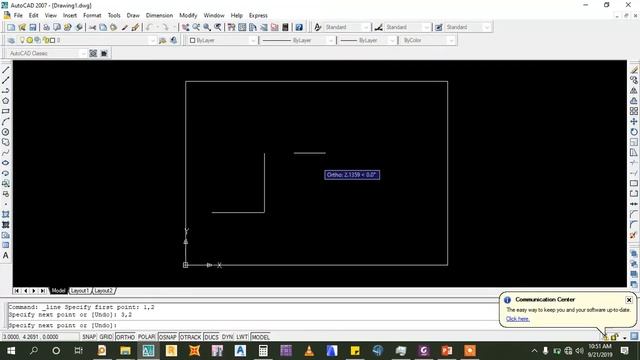Screen dimensions: 640x360
Task: Switch to the Layout1 tab
Action: tap(80, 291)
